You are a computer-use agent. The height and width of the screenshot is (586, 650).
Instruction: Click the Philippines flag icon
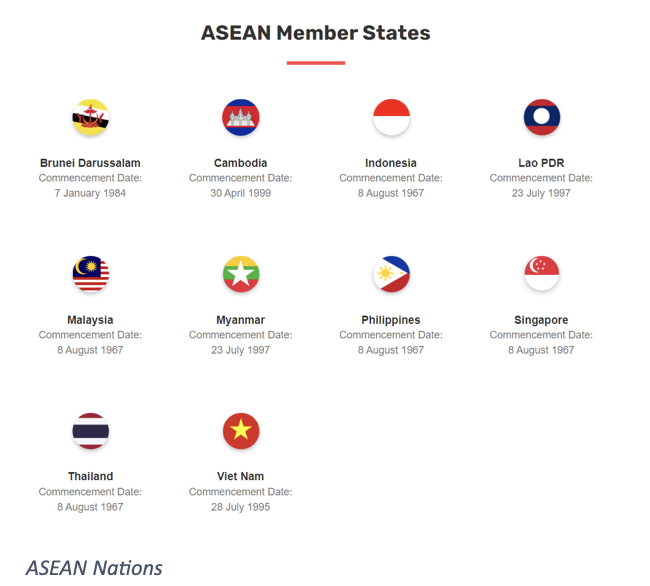pos(391,274)
